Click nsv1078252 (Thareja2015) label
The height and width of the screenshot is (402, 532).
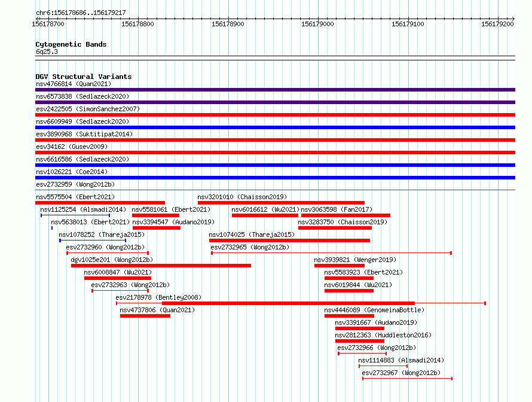(x=102, y=234)
